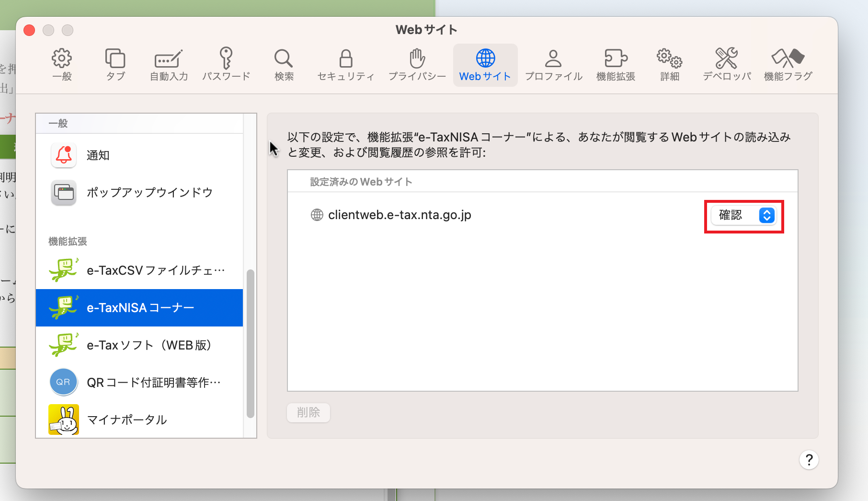
Task: Close the preferences window with red button
Action: point(29,30)
